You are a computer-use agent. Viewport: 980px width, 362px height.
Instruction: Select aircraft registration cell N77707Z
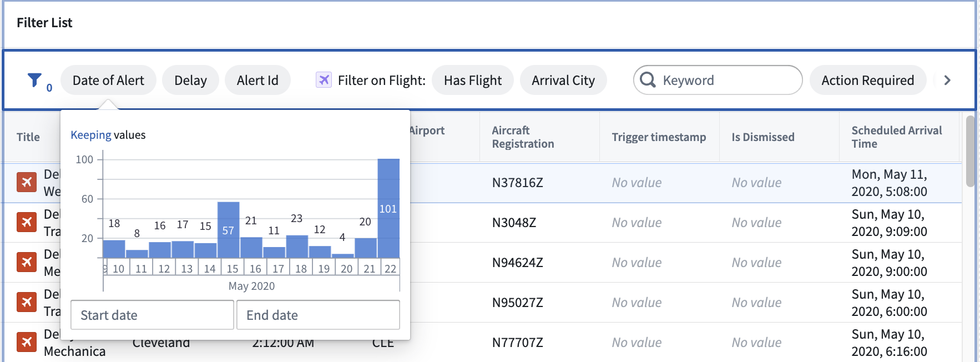(x=517, y=343)
